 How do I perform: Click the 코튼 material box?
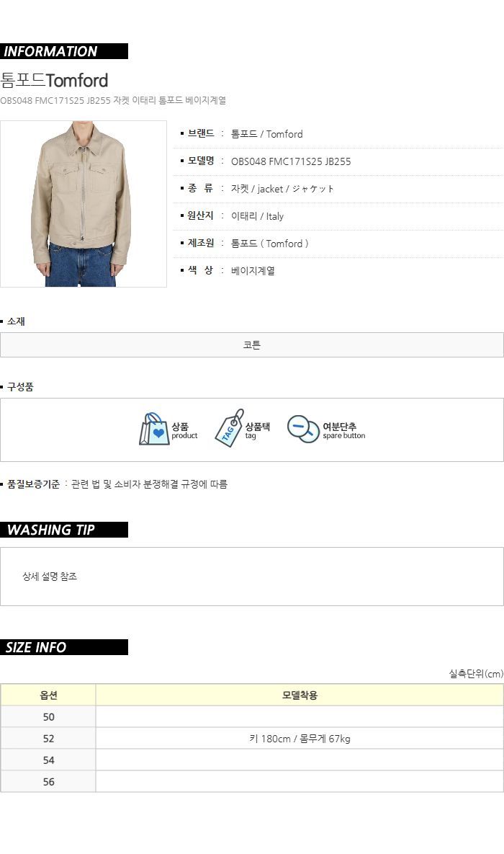pos(252,344)
